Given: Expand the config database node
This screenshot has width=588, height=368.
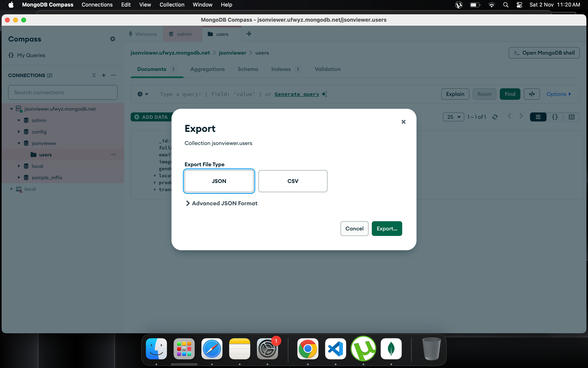Looking at the screenshot, I should [x=19, y=132].
